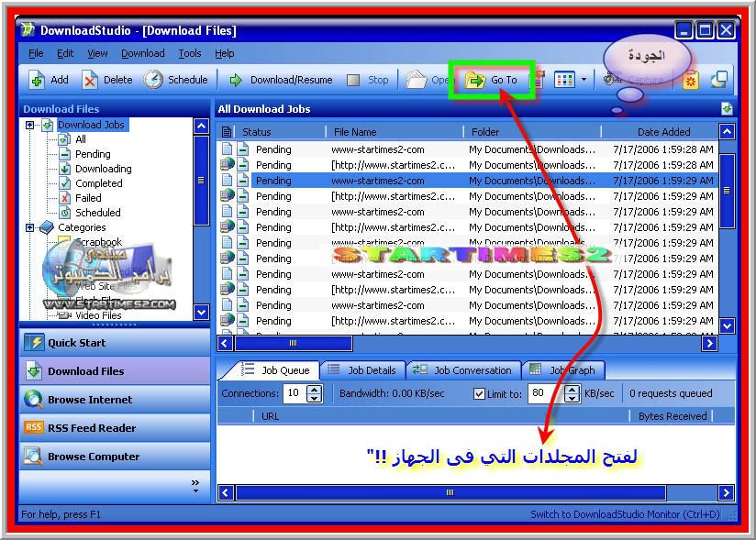Select the Video Files category
Screen dimensions: 756x540
tap(98, 315)
